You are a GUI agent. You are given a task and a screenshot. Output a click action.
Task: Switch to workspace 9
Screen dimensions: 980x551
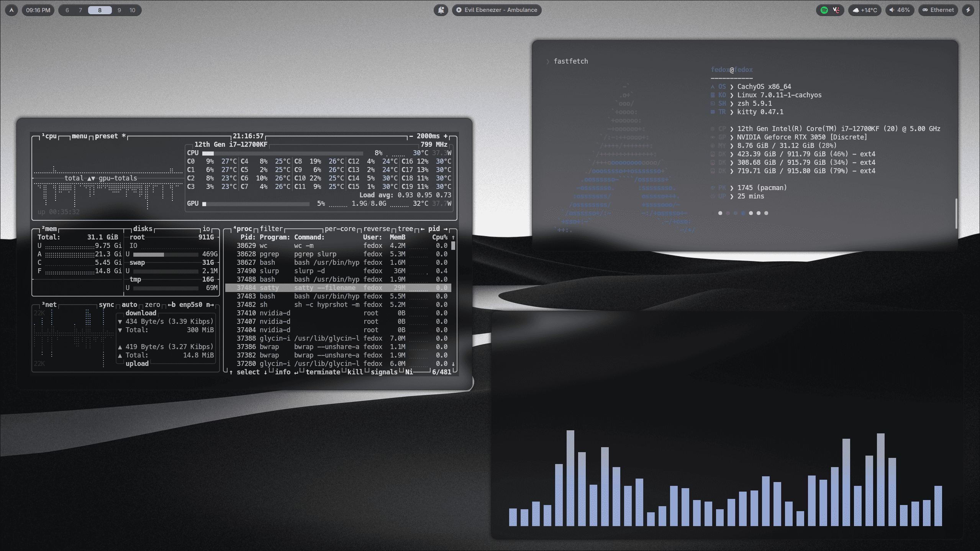[x=119, y=10]
